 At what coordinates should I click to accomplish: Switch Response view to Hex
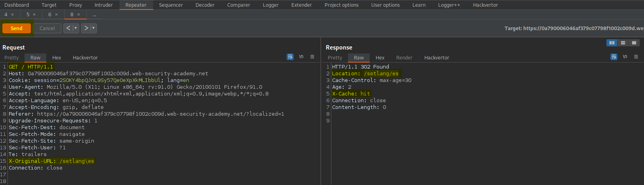(380, 57)
